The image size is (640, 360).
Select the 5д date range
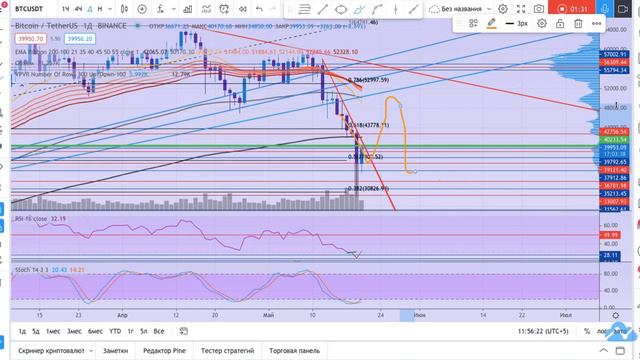[36, 331]
